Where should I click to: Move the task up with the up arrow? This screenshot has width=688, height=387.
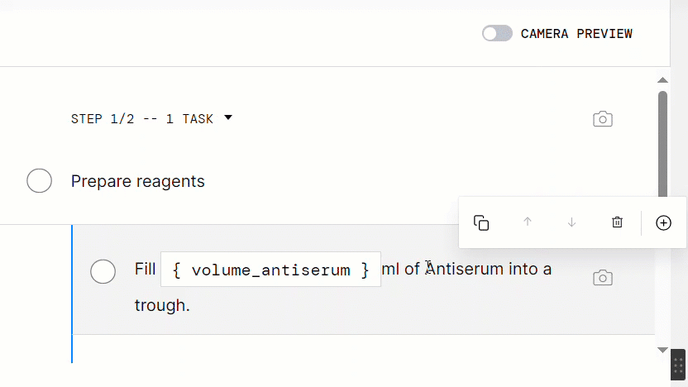527,222
